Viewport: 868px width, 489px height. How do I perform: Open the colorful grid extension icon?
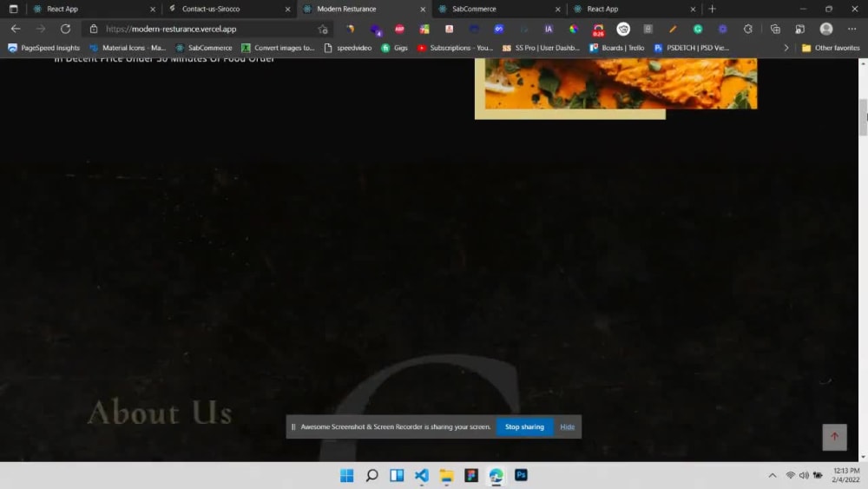[x=424, y=29]
